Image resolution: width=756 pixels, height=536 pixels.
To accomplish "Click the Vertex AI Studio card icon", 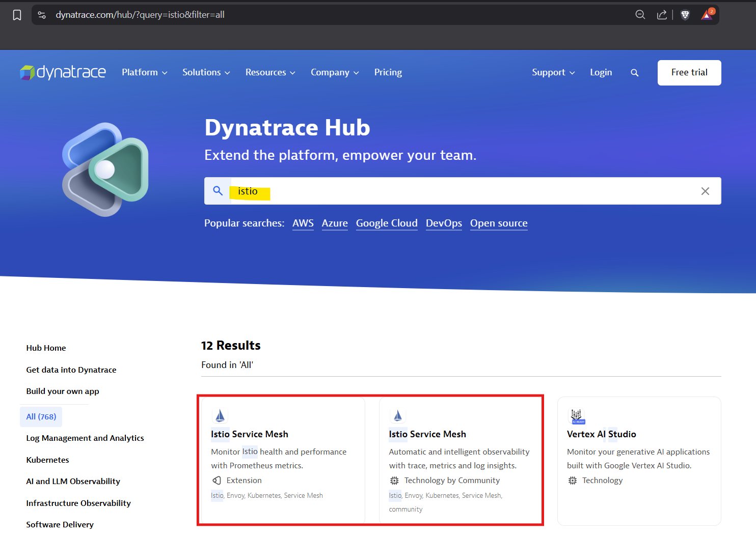I will [x=577, y=416].
